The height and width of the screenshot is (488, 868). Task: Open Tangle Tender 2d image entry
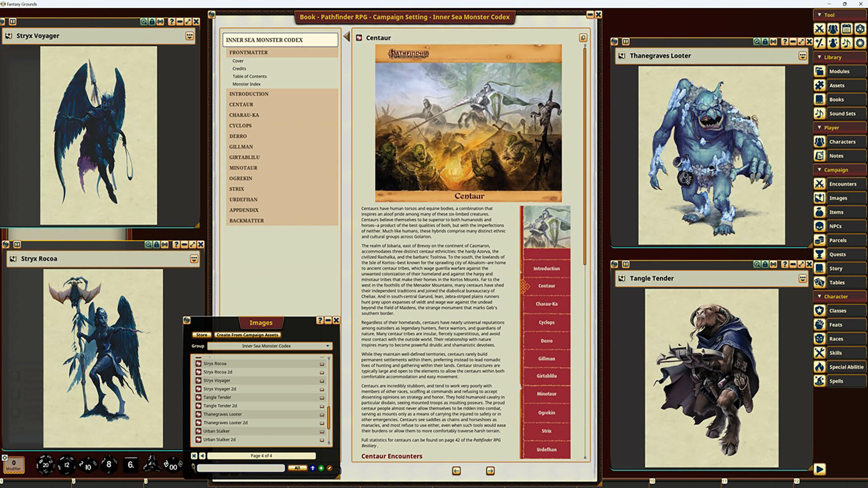tap(220, 406)
